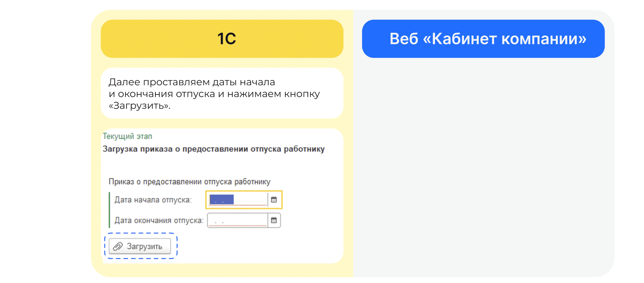Click the Приказ о предоставлении отпуска работнику group title
Viewport: 644px width, 283px height.
(x=190, y=182)
